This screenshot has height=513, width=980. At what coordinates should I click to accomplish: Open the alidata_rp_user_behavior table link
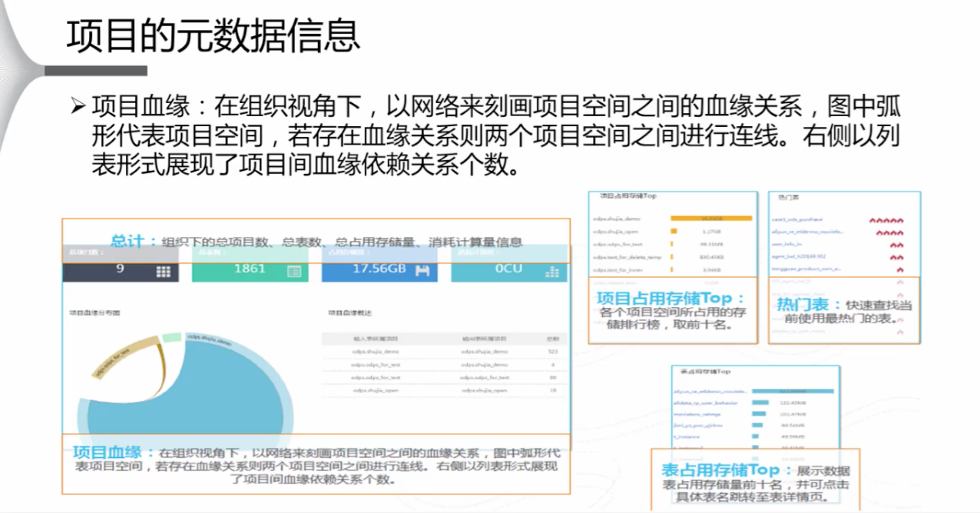pyautogui.click(x=705, y=403)
